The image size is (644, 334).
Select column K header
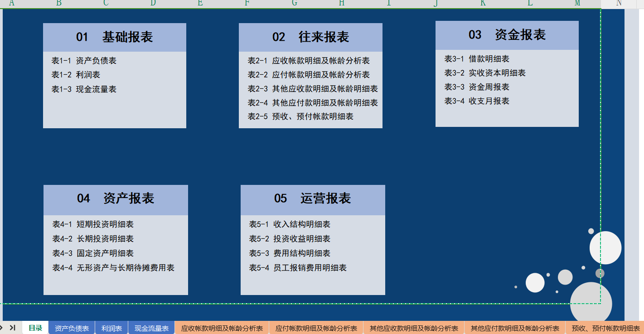pyautogui.click(x=483, y=4)
